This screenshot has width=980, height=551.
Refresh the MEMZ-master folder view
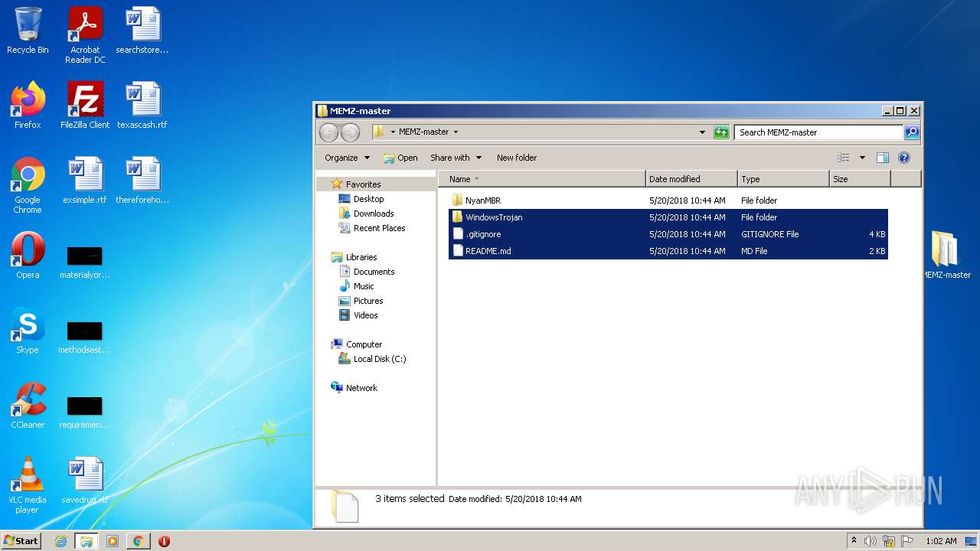tap(721, 132)
